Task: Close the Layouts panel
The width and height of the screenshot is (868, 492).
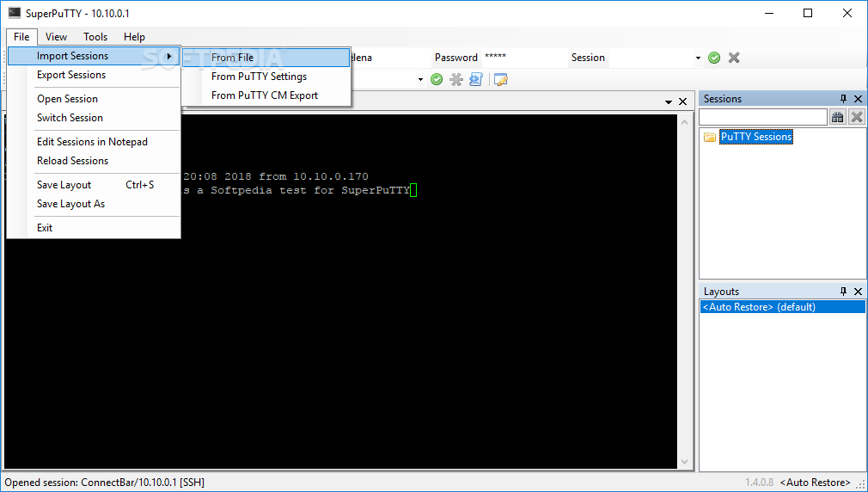Action: (x=858, y=292)
